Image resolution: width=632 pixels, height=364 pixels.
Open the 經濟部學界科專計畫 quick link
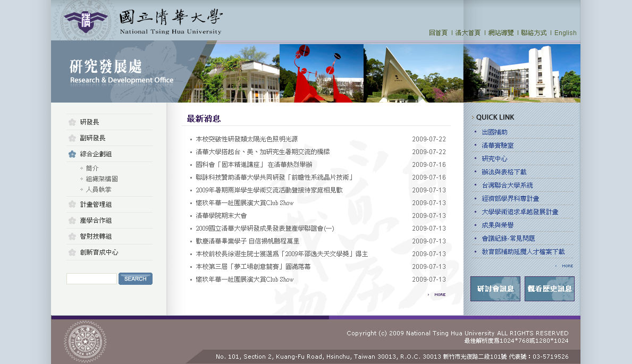(511, 199)
